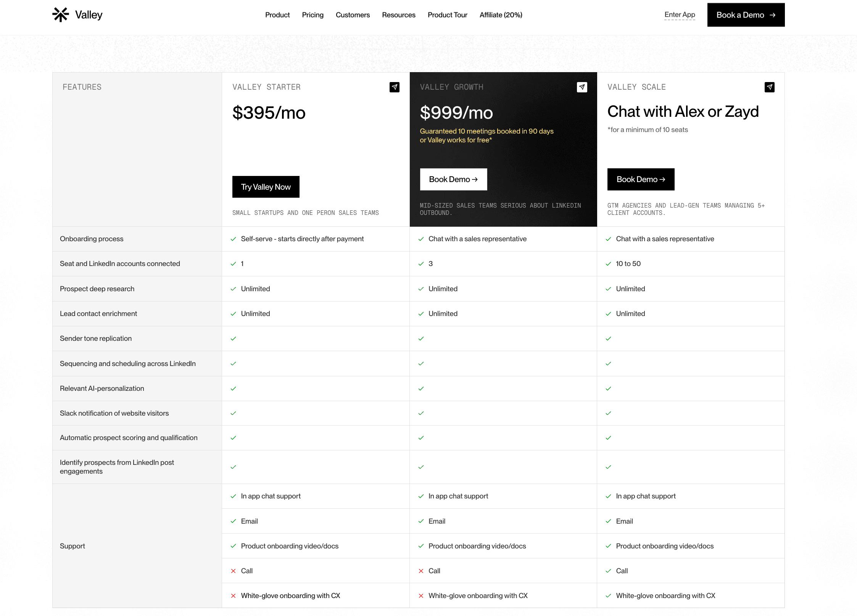
Task: Click Slack notification of website visitors label
Action: pos(114,413)
